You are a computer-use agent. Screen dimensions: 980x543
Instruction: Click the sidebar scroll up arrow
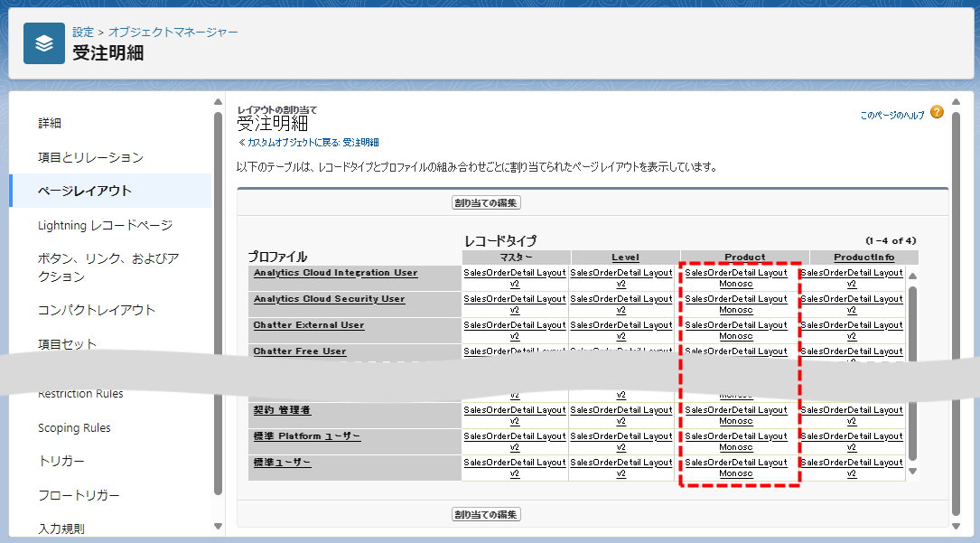218,101
